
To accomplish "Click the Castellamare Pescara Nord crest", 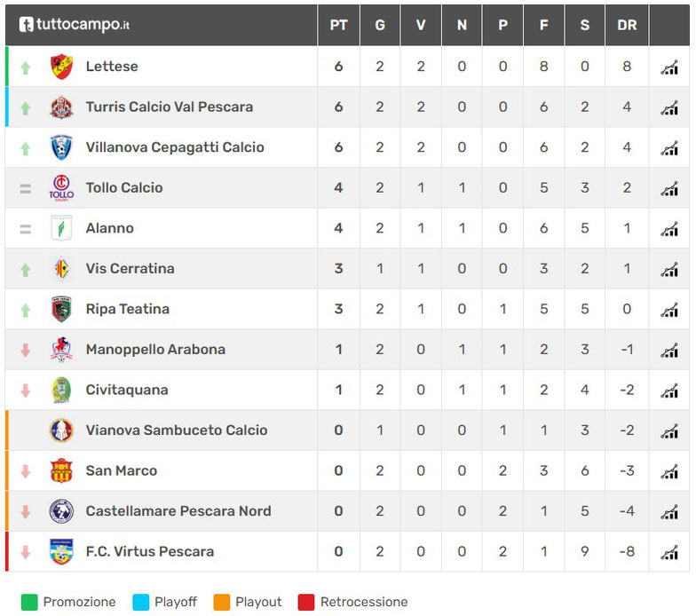I will [61, 511].
